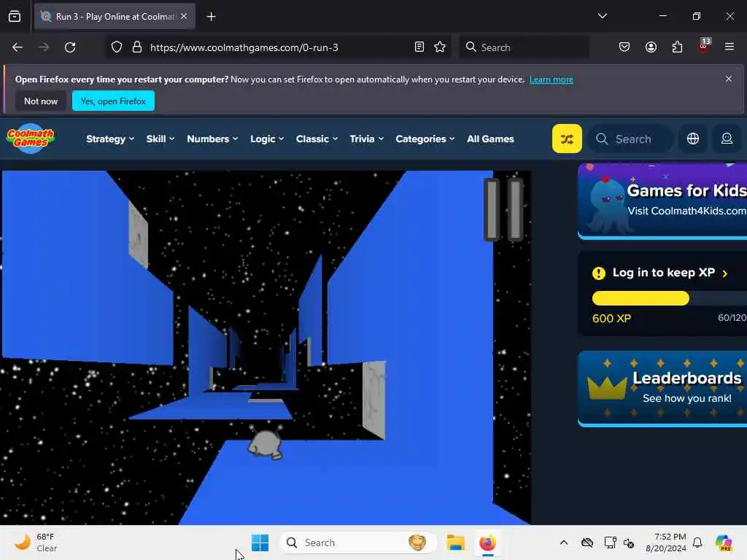
Task: Click the OneDrive cloud tray icon
Action: [587, 542]
